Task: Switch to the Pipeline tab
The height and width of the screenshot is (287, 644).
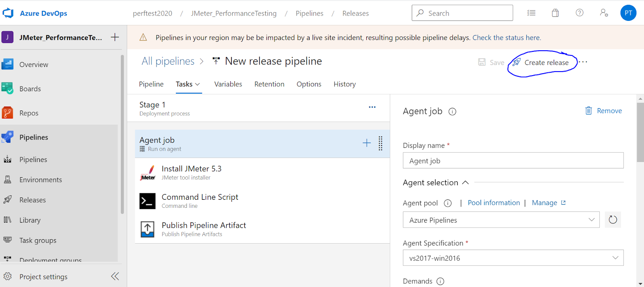Action: (151, 84)
